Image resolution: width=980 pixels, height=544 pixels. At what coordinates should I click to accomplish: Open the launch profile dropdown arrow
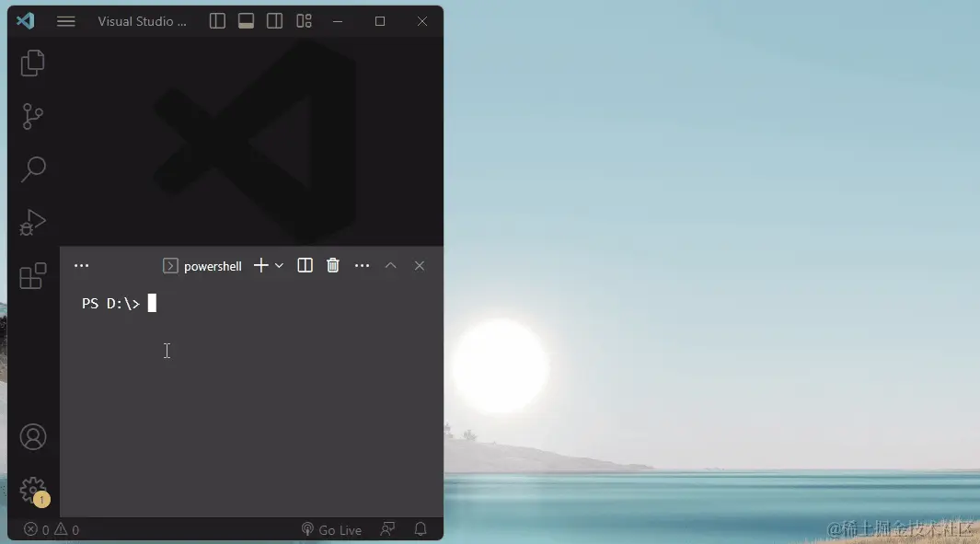(x=280, y=266)
